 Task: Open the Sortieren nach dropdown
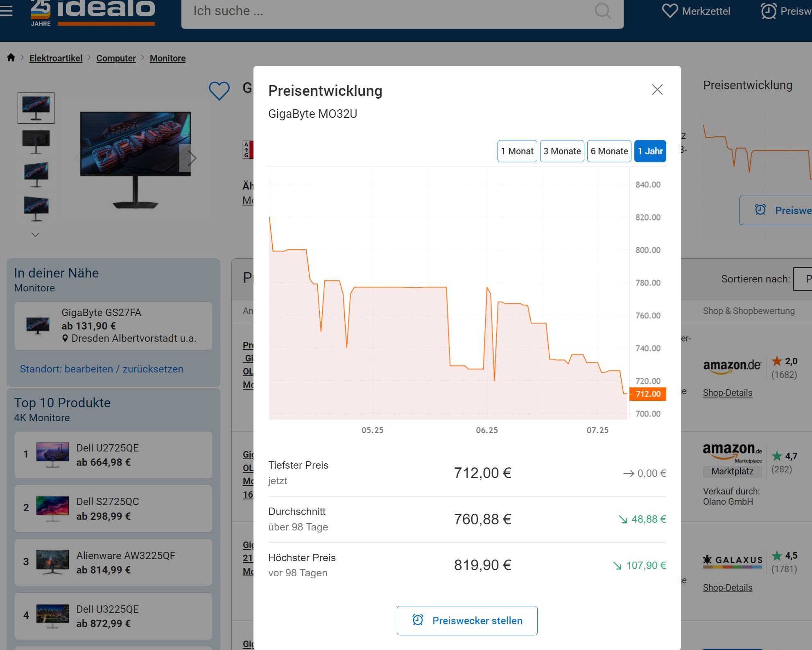coord(803,279)
